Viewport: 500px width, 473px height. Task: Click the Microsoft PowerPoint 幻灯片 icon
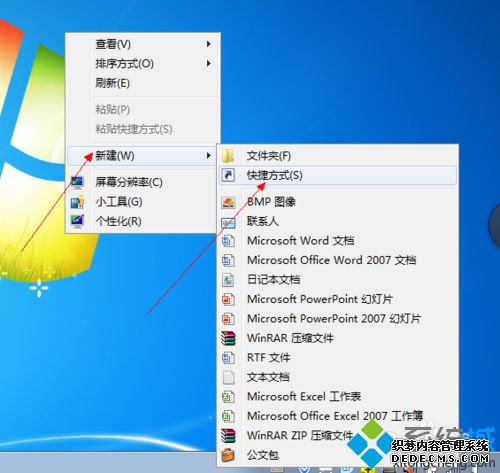tap(228, 299)
